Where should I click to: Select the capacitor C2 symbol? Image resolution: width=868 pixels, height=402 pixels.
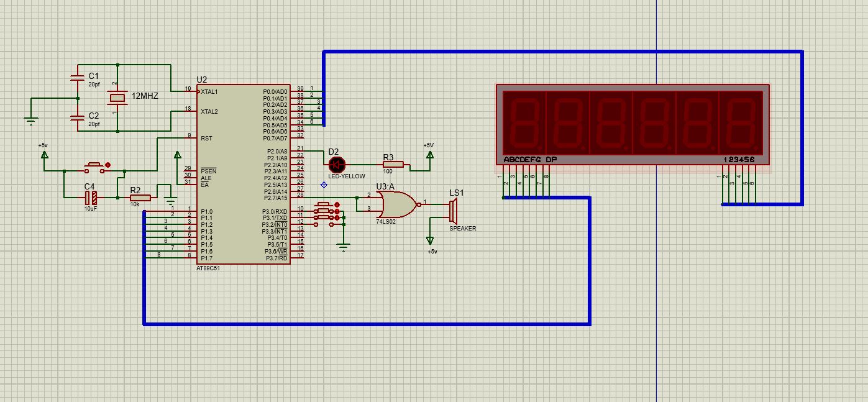77,117
